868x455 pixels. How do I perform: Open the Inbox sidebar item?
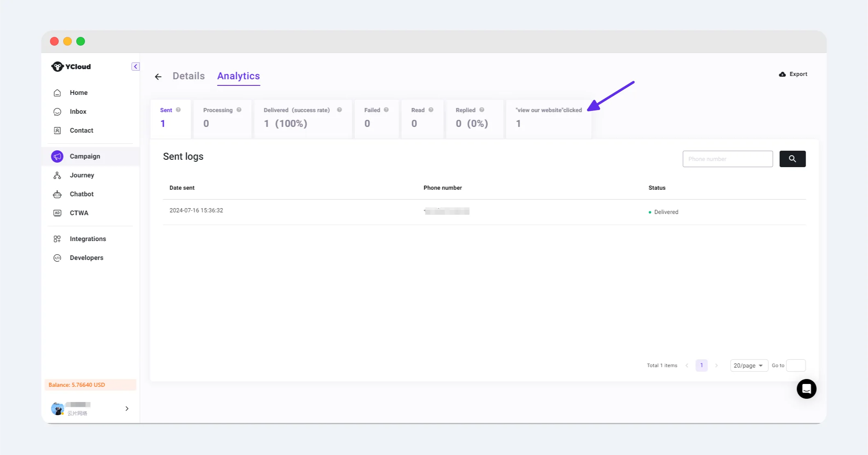tap(78, 112)
